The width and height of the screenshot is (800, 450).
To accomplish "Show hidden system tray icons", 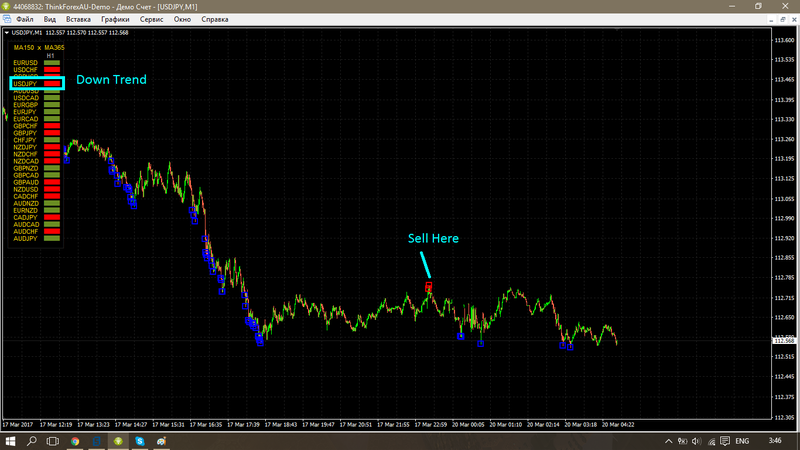I will (668, 441).
